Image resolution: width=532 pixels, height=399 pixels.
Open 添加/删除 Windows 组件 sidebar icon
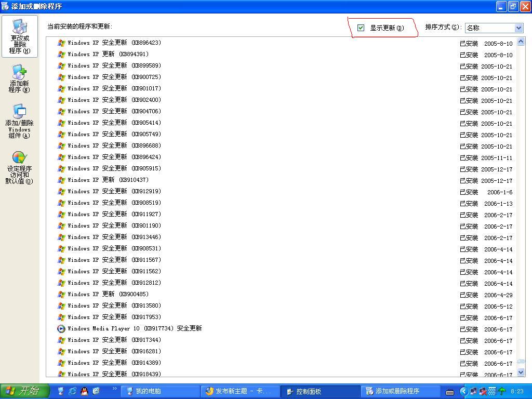pyautogui.click(x=19, y=122)
